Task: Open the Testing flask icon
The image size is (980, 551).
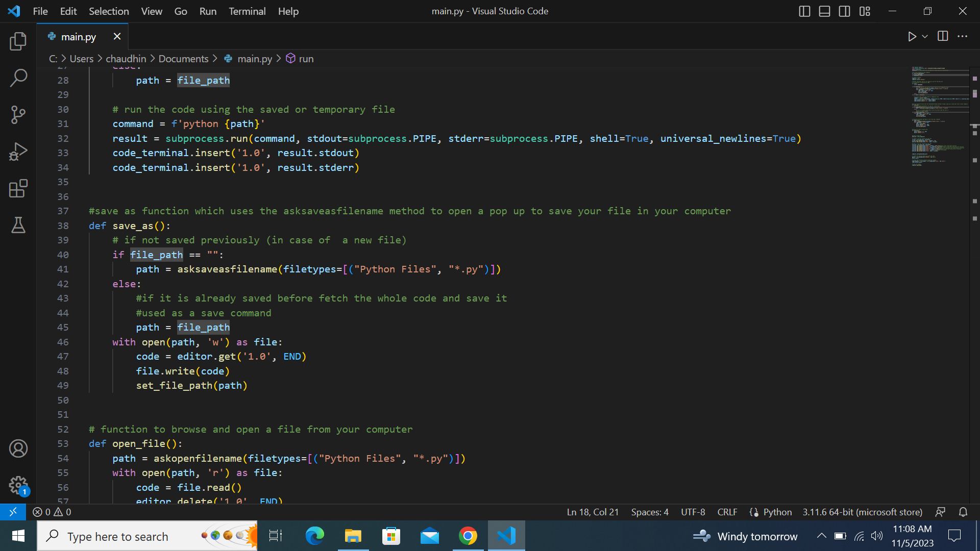Action: [x=18, y=225]
